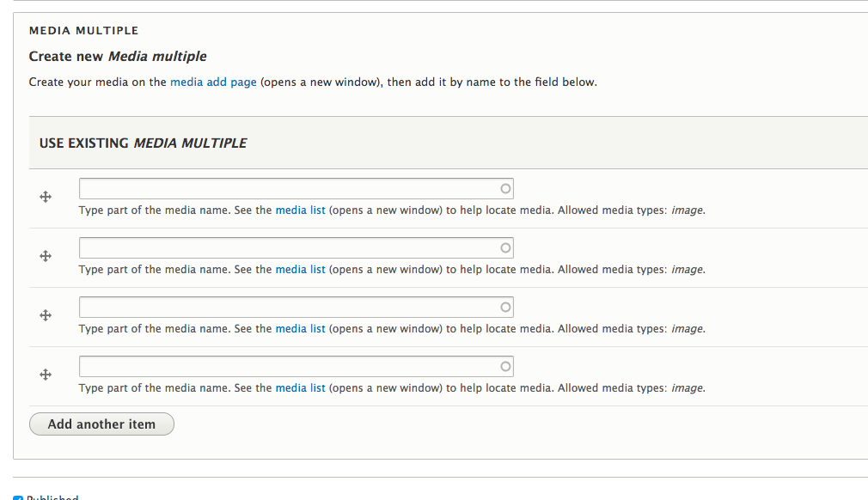Focus the fourth media name input field

click(284, 365)
